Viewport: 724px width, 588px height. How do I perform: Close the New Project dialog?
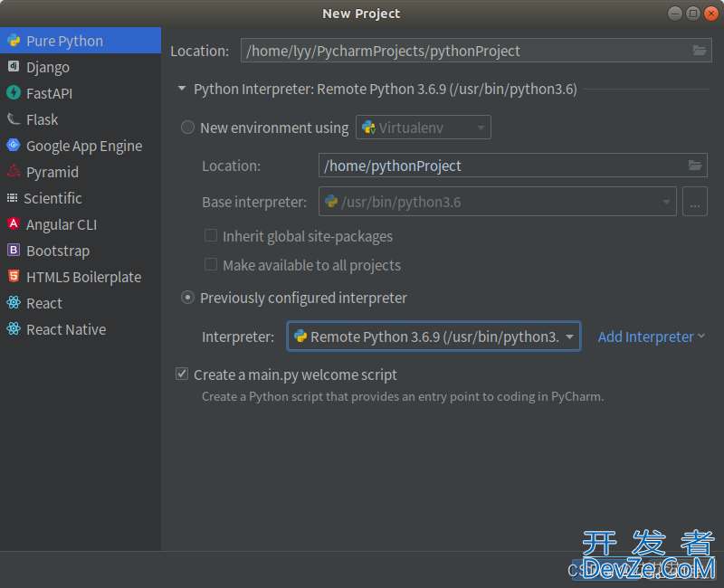tap(711, 14)
